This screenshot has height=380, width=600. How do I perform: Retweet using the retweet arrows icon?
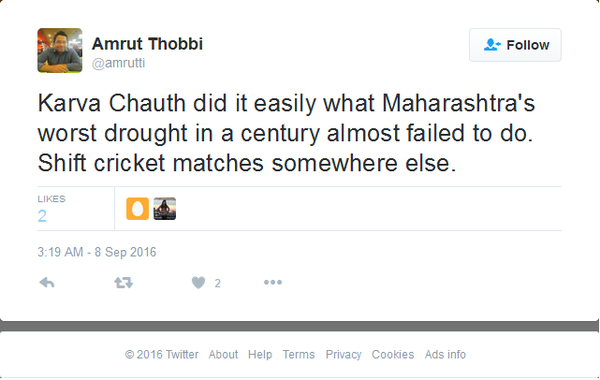point(123,283)
